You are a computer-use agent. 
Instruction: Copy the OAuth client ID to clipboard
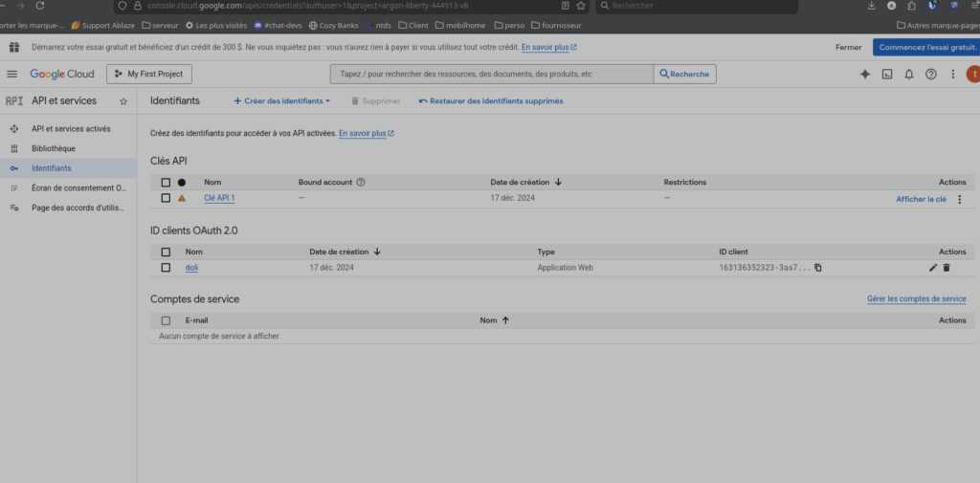pos(818,268)
